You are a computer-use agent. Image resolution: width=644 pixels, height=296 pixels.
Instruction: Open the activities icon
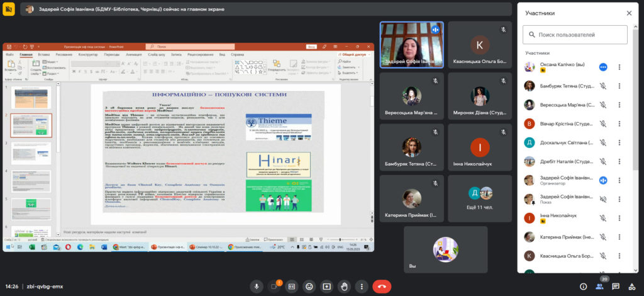(x=632, y=287)
